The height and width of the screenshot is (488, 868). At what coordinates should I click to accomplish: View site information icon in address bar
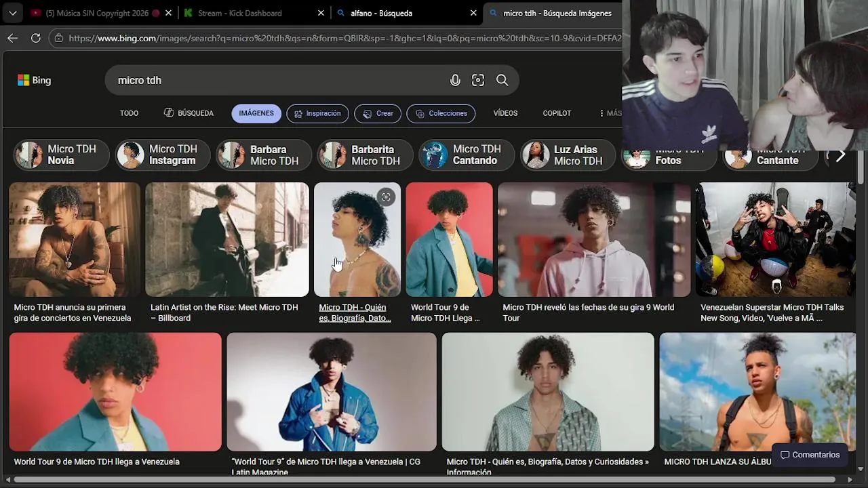click(x=59, y=38)
